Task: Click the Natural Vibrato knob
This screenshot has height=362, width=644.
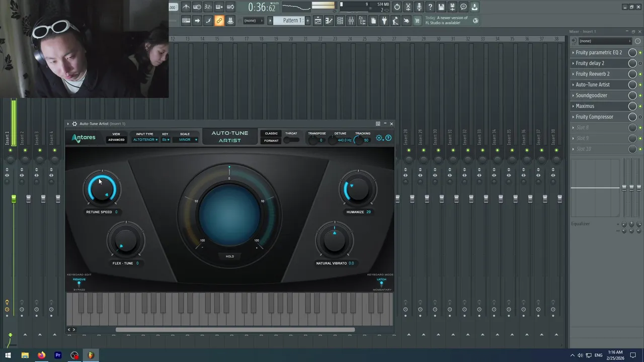Action: pos(334,241)
